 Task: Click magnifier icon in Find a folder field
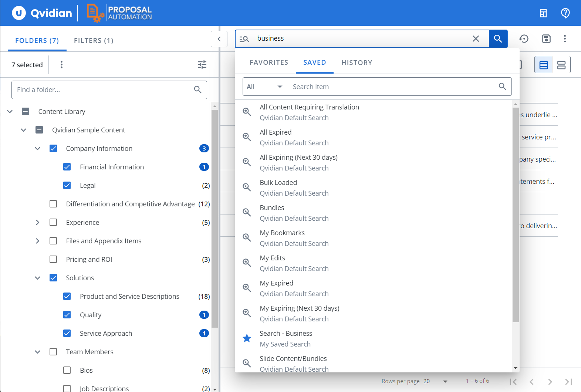tap(197, 89)
